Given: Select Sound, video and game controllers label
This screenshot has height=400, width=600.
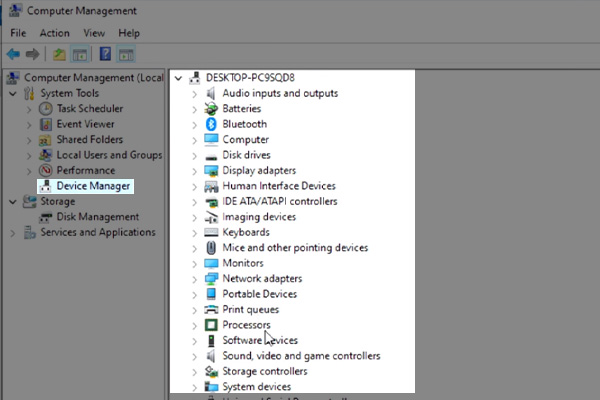Looking at the screenshot, I should click(302, 356).
